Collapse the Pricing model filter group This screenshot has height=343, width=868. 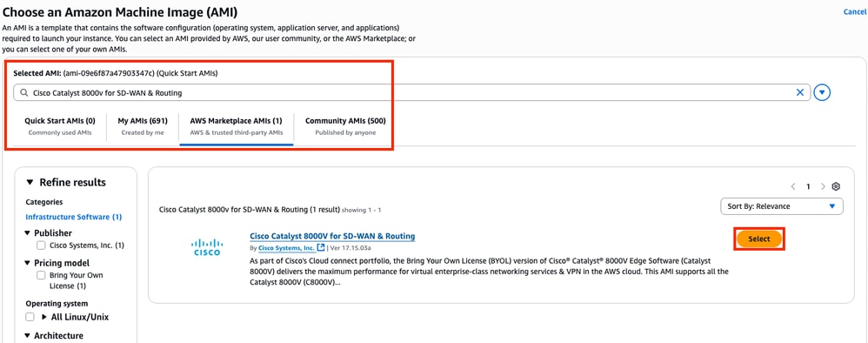point(28,263)
